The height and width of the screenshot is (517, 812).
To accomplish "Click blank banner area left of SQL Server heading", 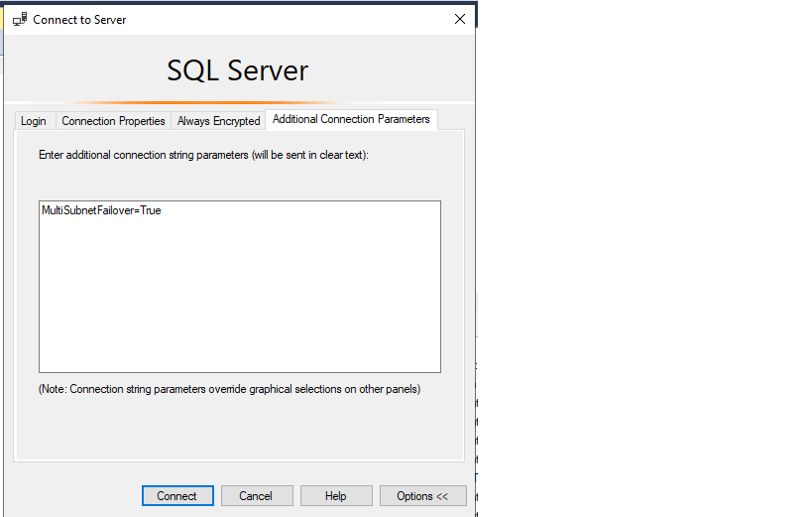I will click(79, 70).
